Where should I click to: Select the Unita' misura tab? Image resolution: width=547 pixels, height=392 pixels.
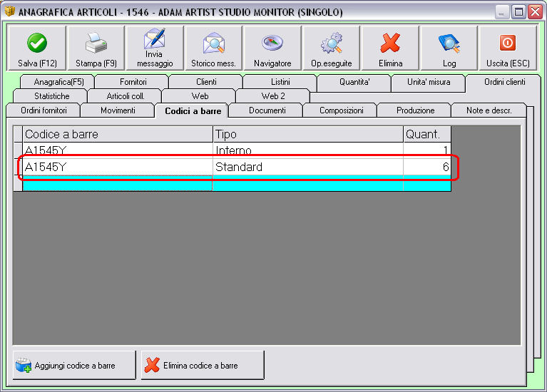coord(429,82)
